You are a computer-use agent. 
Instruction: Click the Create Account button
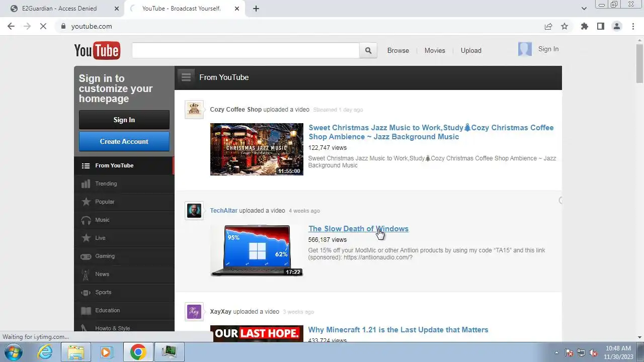(124, 141)
